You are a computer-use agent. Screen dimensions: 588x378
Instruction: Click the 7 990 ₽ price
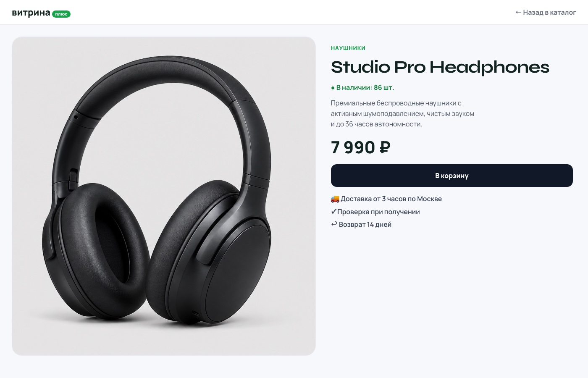361,147
